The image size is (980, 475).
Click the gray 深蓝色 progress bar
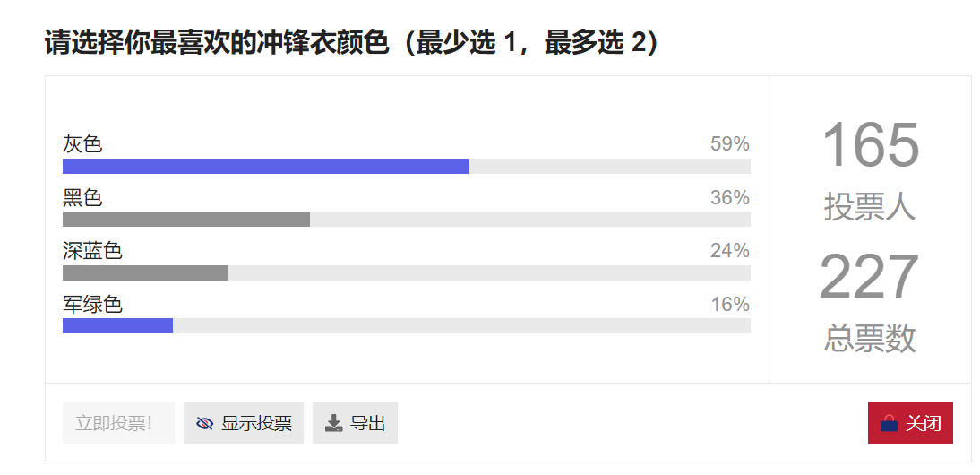[145, 273]
